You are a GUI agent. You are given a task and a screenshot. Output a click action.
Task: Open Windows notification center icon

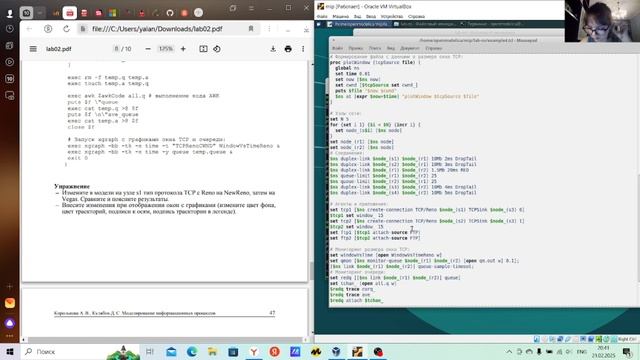[x=627, y=351]
